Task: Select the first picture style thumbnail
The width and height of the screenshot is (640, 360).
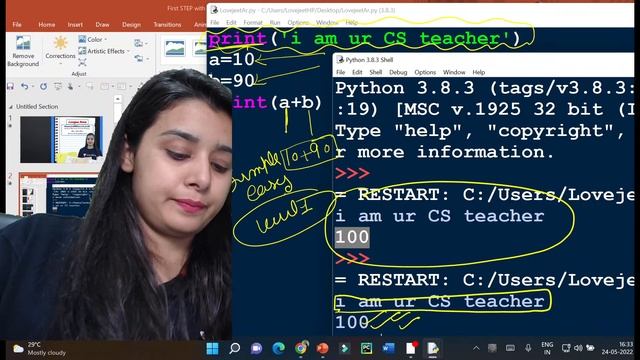Action: 175,49
